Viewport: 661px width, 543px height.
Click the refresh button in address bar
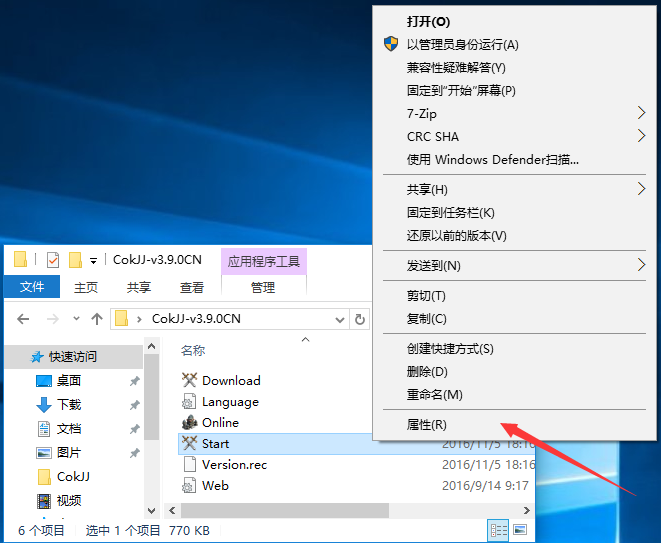coord(361,319)
